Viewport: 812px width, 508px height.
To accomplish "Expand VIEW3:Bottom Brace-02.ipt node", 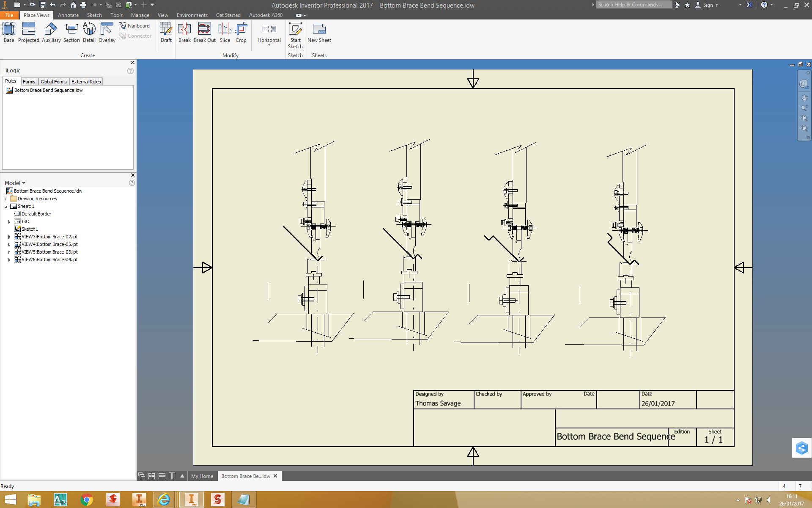I will point(9,237).
